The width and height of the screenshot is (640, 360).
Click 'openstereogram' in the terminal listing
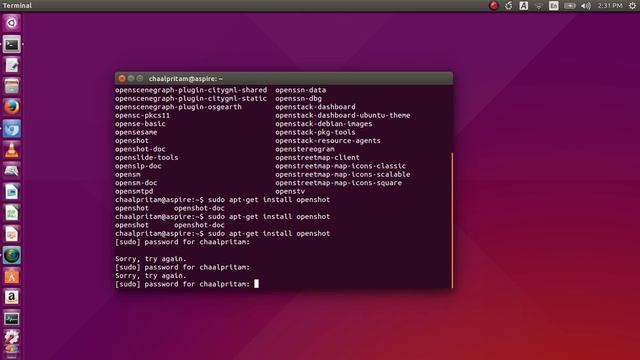pyautogui.click(x=304, y=149)
